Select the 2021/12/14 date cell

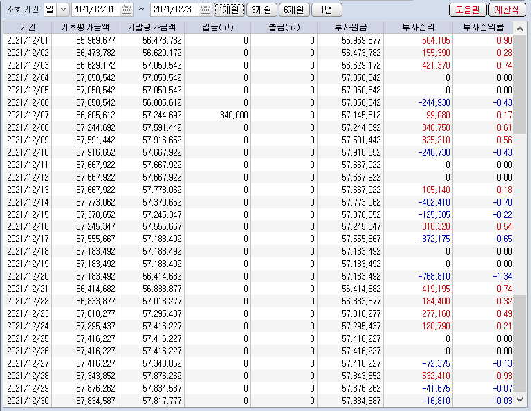pyautogui.click(x=28, y=202)
